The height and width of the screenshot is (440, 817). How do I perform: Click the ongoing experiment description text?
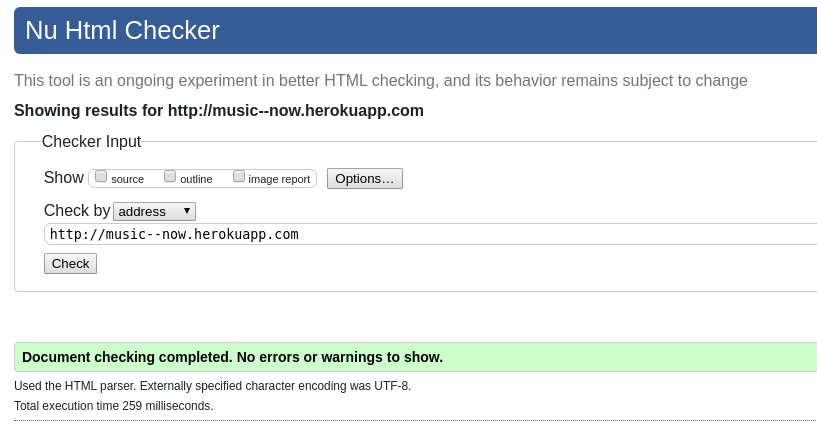point(381,81)
